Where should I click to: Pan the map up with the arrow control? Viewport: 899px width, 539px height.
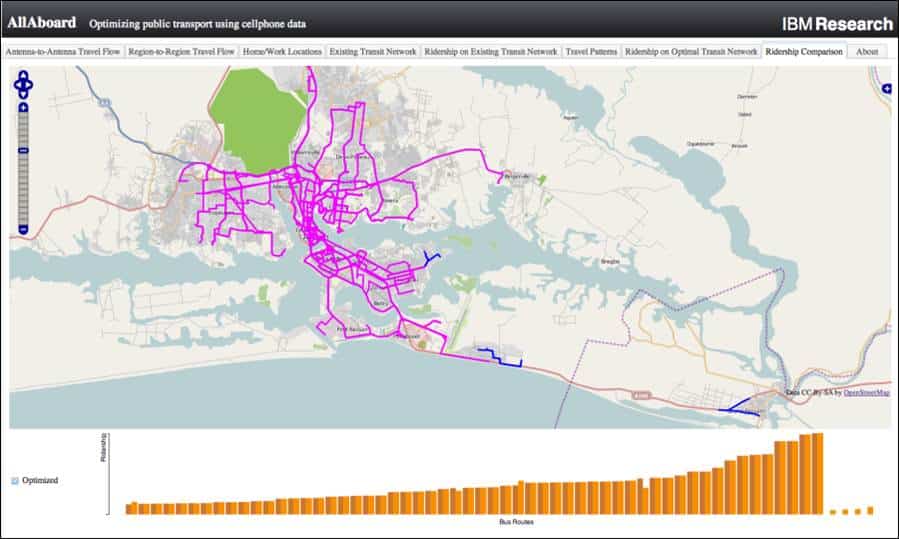point(23,75)
